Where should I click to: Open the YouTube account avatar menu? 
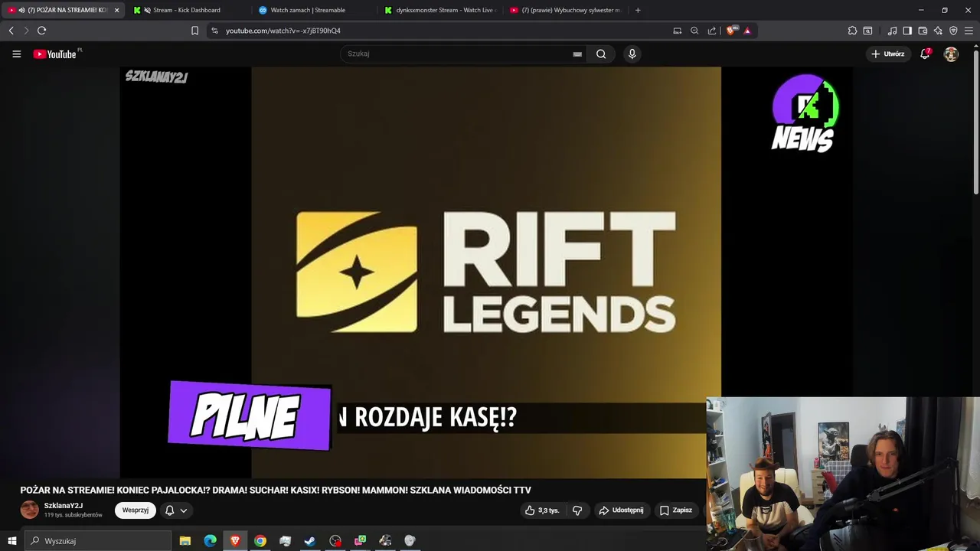click(x=951, y=54)
